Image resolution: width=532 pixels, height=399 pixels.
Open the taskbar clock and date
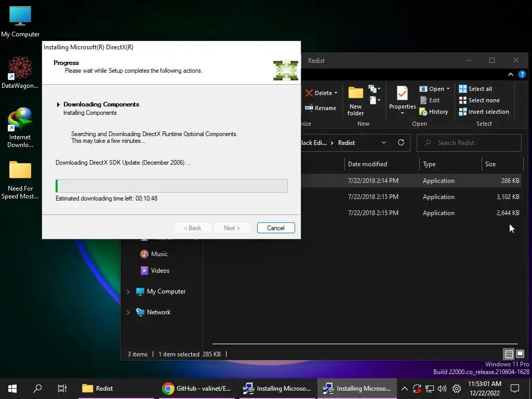[x=485, y=389]
